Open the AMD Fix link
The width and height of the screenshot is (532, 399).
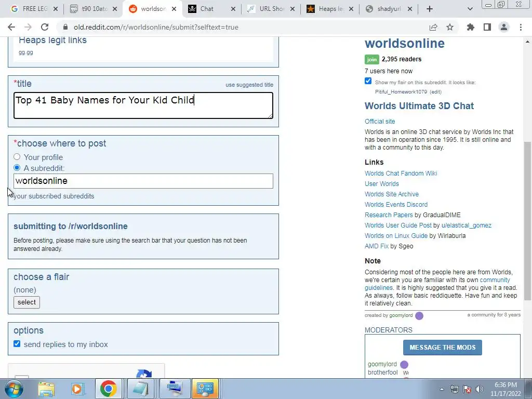click(376, 246)
